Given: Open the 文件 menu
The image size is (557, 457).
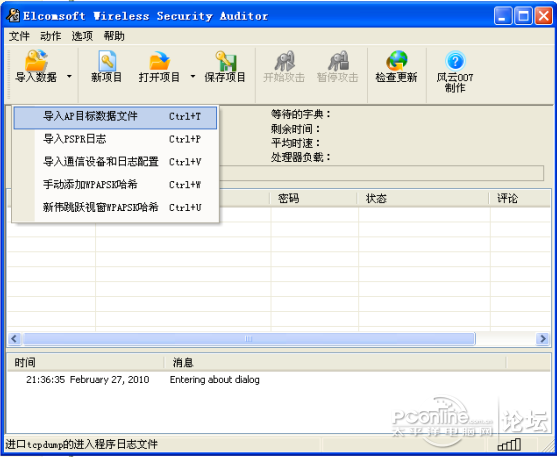Looking at the screenshot, I should pyautogui.click(x=19, y=36).
